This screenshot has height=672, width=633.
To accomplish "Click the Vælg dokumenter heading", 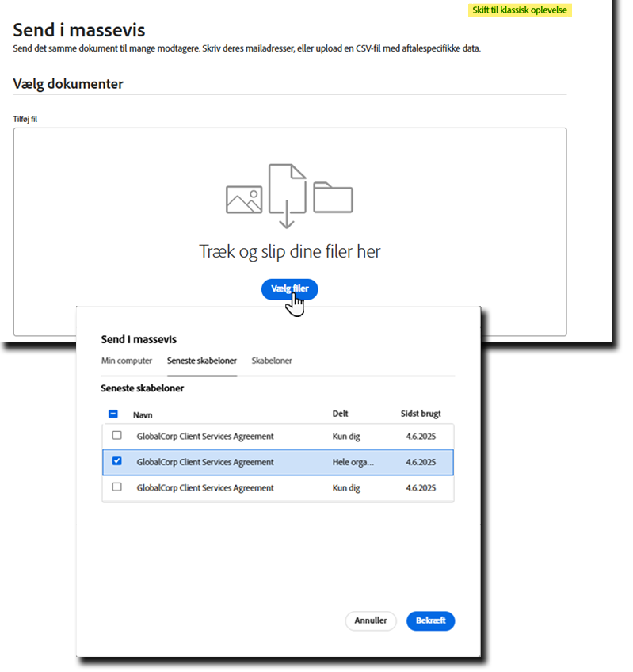I will (x=68, y=83).
